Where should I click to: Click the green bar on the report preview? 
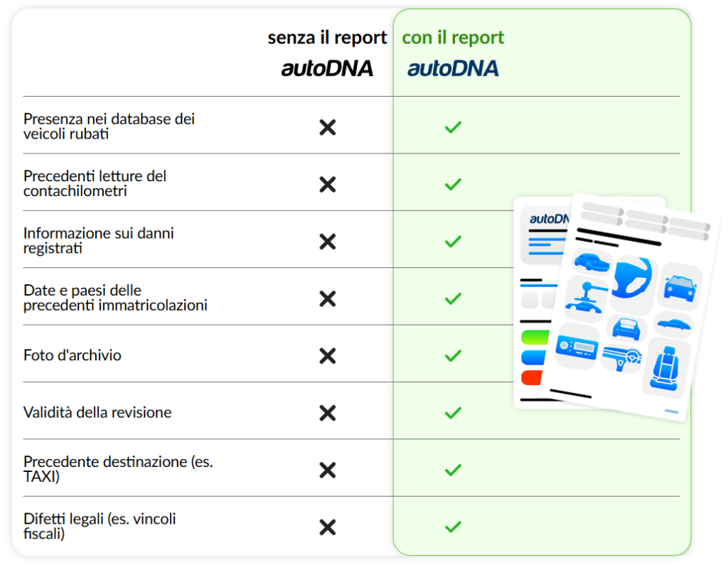532,337
